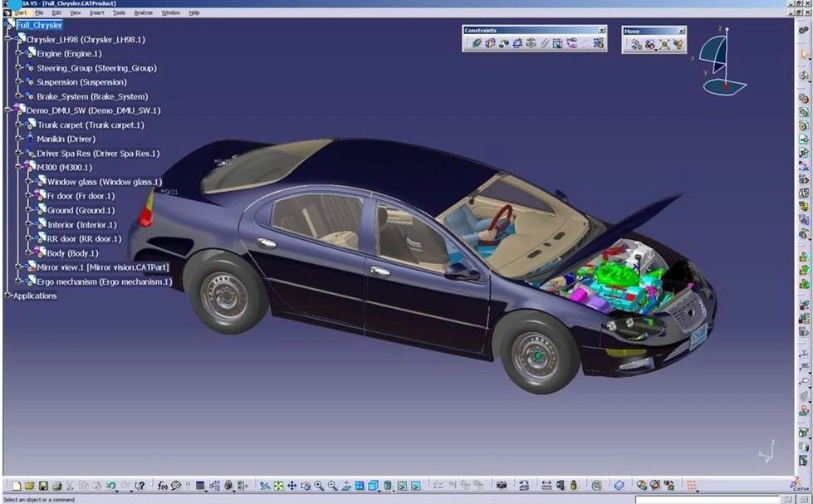The image size is (813, 504).
Task: Select the Rotate view tool
Action: click(x=305, y=485)
